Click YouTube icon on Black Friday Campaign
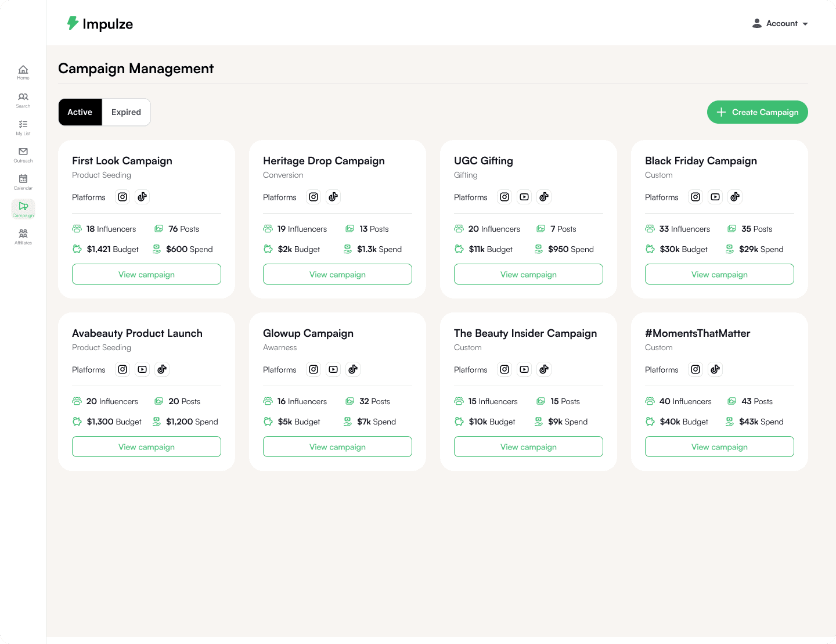The height and width of the screenshot is (644, 836). [x=715, y=197]
